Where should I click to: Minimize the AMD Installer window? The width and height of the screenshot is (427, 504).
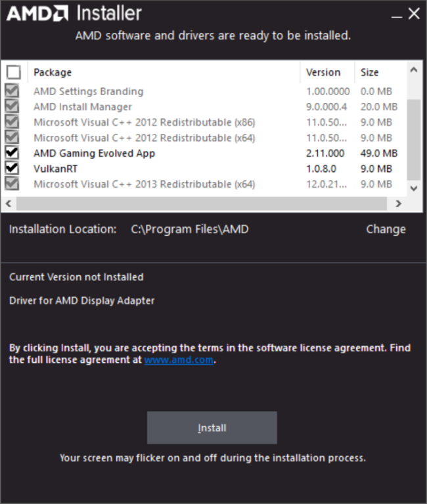click(396, 14)
